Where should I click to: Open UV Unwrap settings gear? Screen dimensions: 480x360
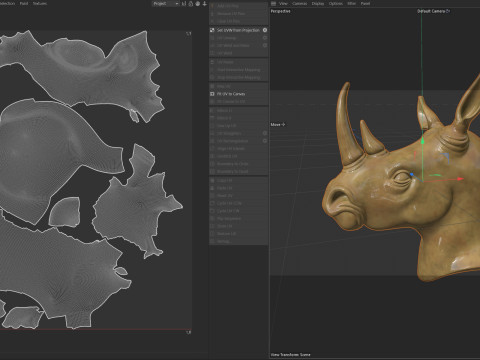click(x=265, y=38)
